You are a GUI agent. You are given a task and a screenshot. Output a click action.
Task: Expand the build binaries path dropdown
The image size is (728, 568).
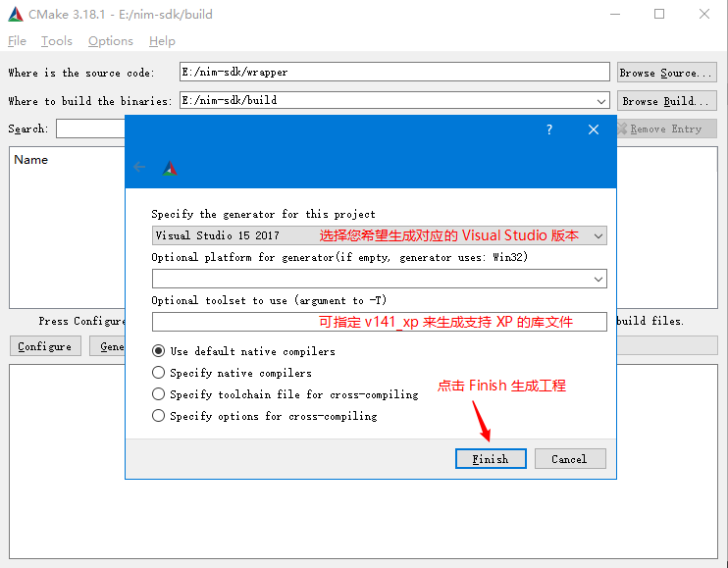(601, 101)
